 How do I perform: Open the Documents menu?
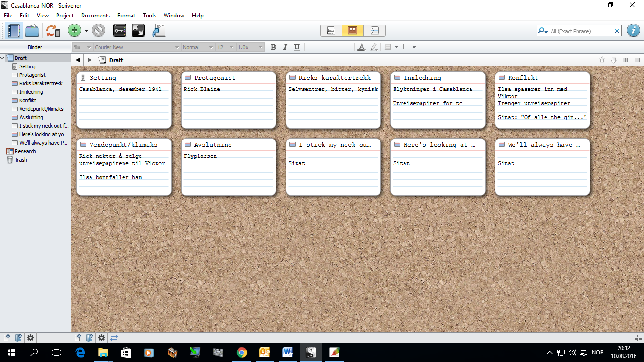(95, 15)
